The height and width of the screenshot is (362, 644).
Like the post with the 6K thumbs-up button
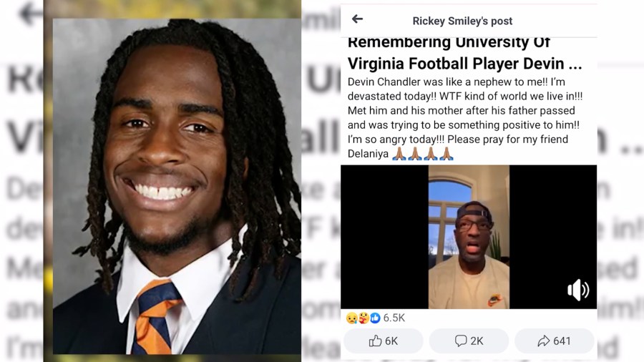pyautogui.click(x=384, y=341)
